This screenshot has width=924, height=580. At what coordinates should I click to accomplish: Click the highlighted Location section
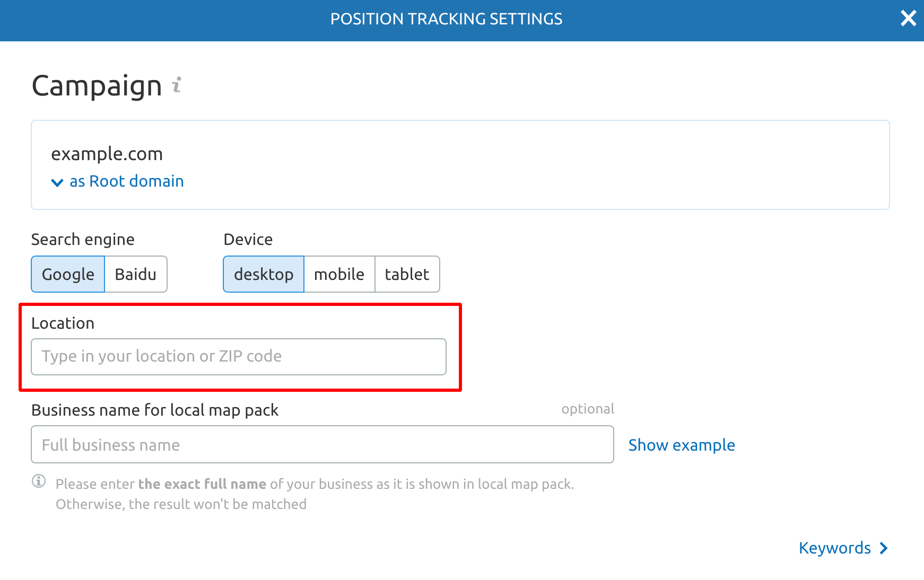click(238, 347)
